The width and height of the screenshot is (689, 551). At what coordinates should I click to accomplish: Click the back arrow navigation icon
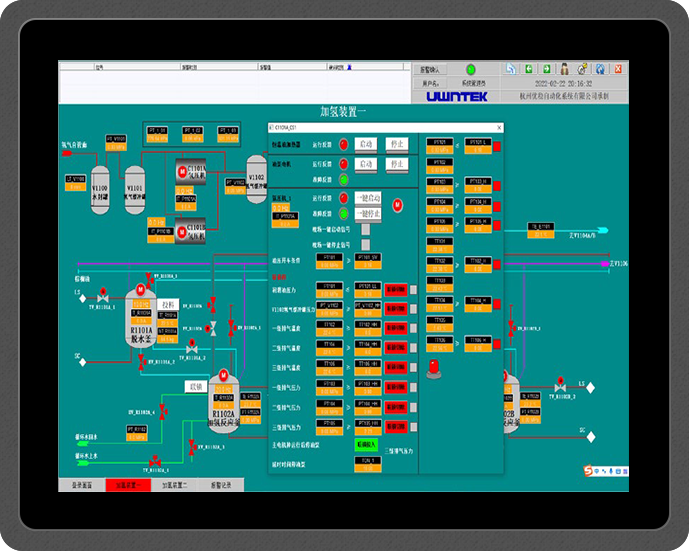(x=528, y=69)
